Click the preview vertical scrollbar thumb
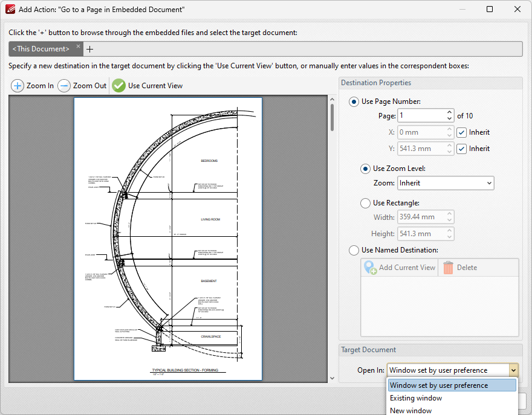 [x=332, y=117]
